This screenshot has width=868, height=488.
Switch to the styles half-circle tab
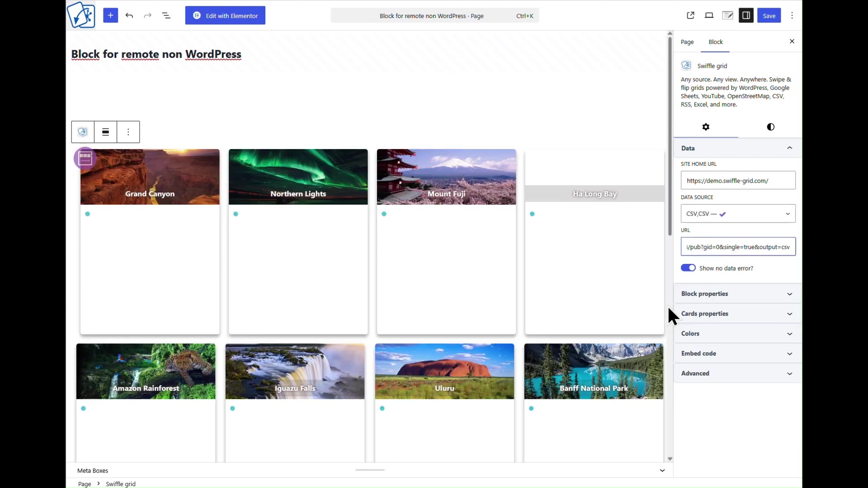point(770,127)
